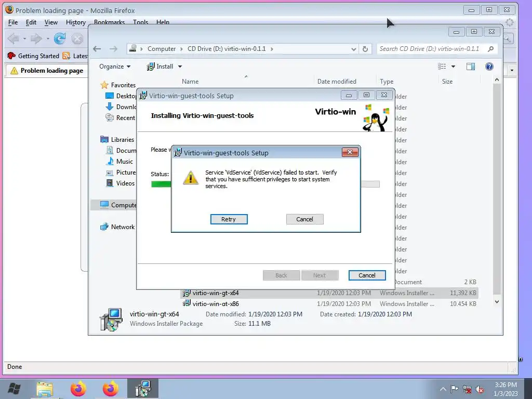Image resolution: width=532 pixels, height=399 pixels.
Task: Click CD Drive (D:) virtio-win-0.1.1 breadcrumb
Action: click(227, 49)
